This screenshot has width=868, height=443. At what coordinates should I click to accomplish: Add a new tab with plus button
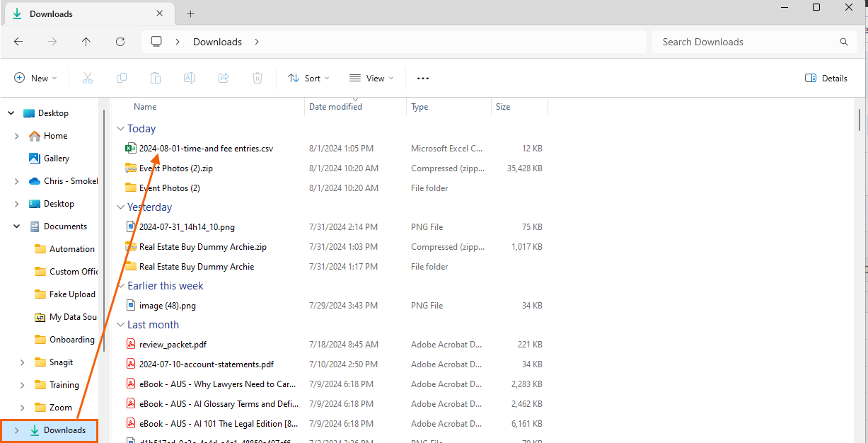pos(190,13)
